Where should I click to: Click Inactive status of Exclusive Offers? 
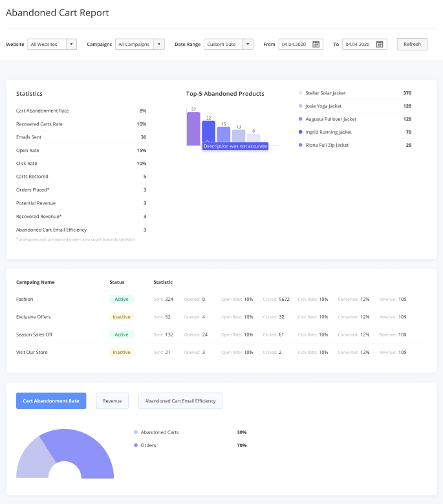pos(122,316)
